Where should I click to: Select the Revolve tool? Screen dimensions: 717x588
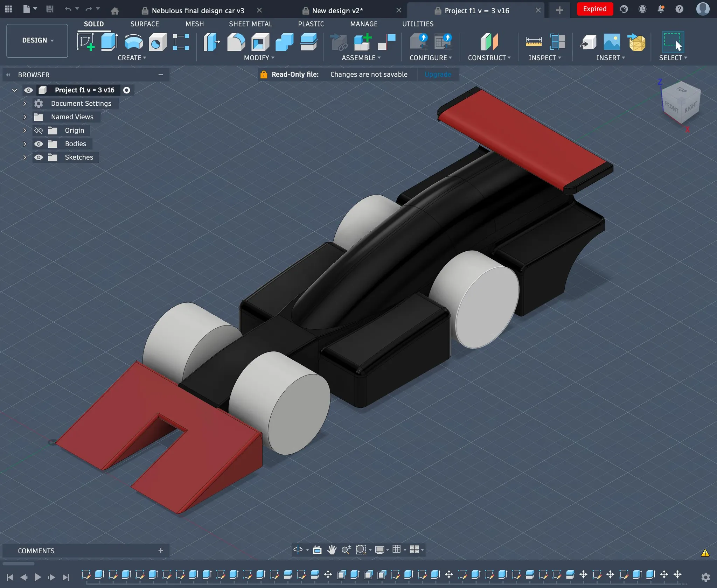(x=133, y=42)
